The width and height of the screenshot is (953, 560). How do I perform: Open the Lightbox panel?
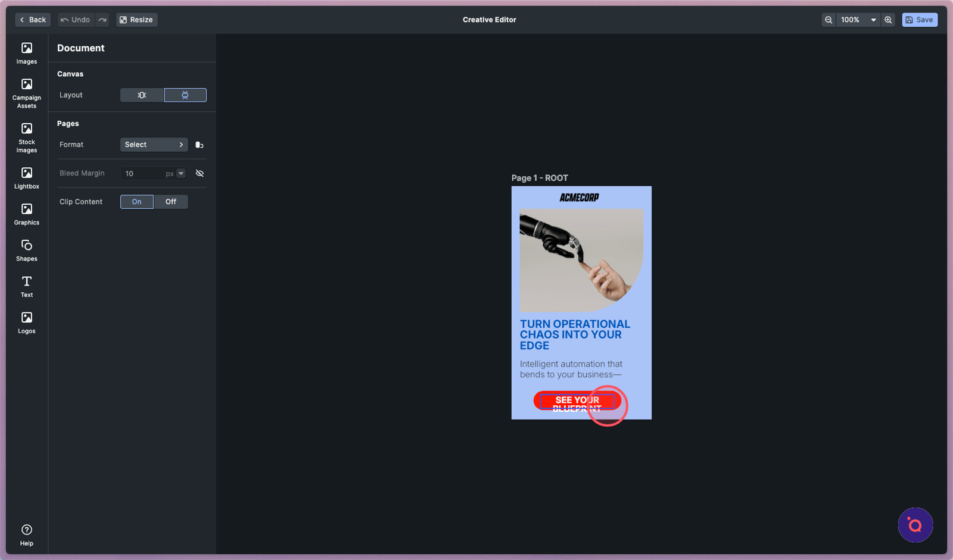pos(27,178)
